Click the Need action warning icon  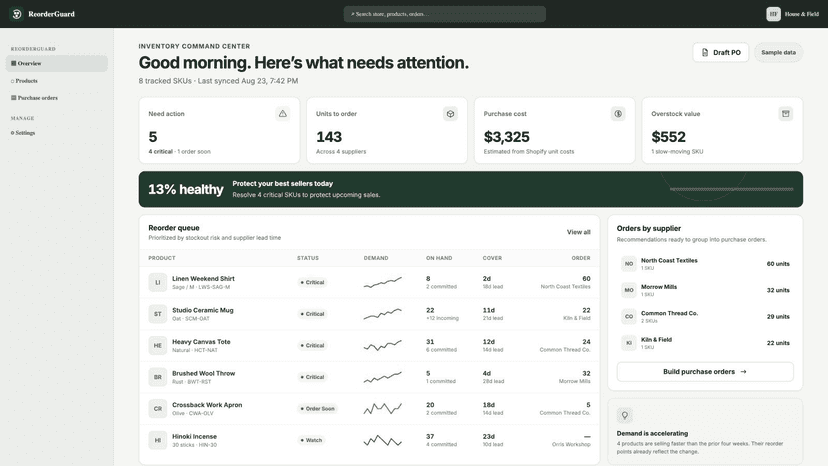(283, 114)
